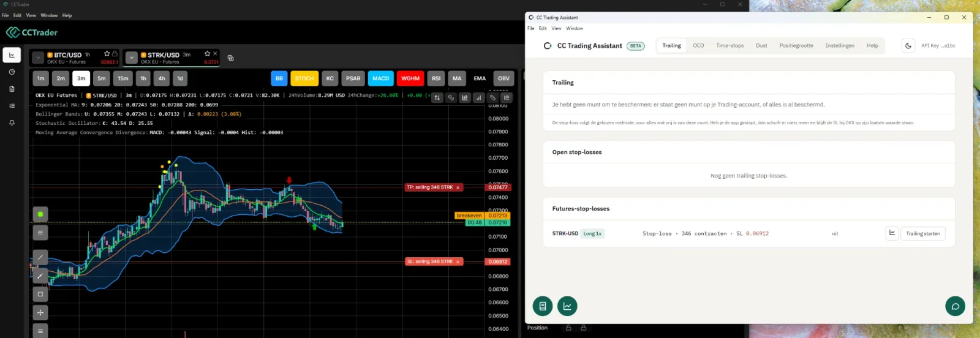Cancel the TP selling 346 STRK order
The width and height of the screenshot is (980, 338).
tap(458, 187)
